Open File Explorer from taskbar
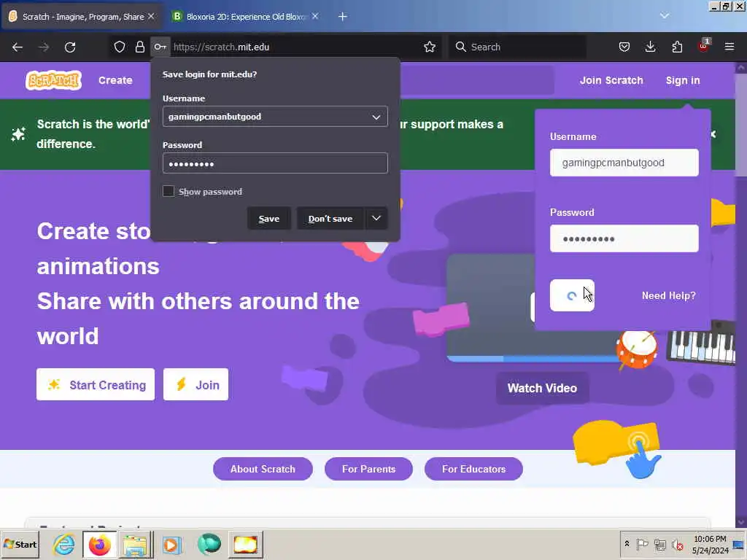Image resolution: width=747 pixels, height=560 pixels. [x=135, y=544]
